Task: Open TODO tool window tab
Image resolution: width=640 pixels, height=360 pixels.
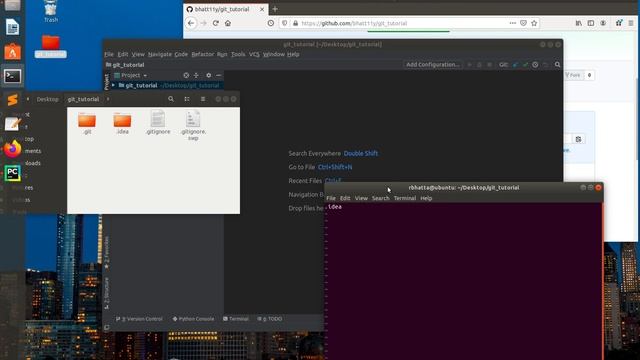Action: click(270, 319)
